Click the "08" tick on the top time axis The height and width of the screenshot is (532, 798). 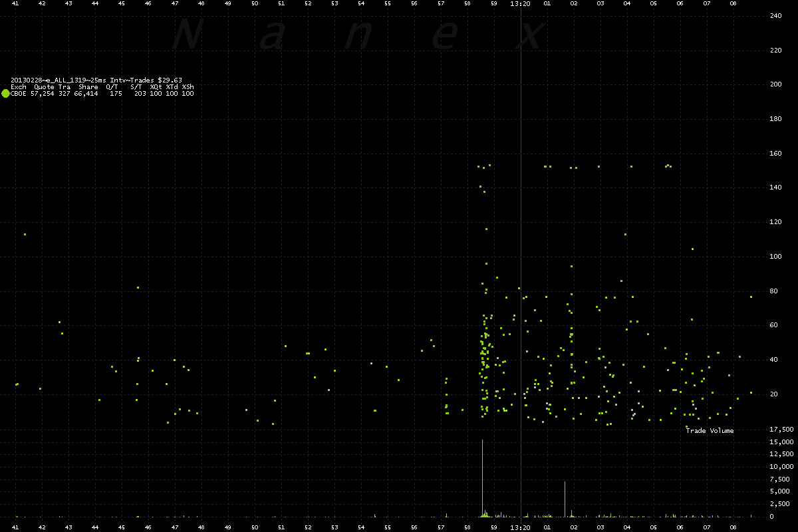[733, 4]
